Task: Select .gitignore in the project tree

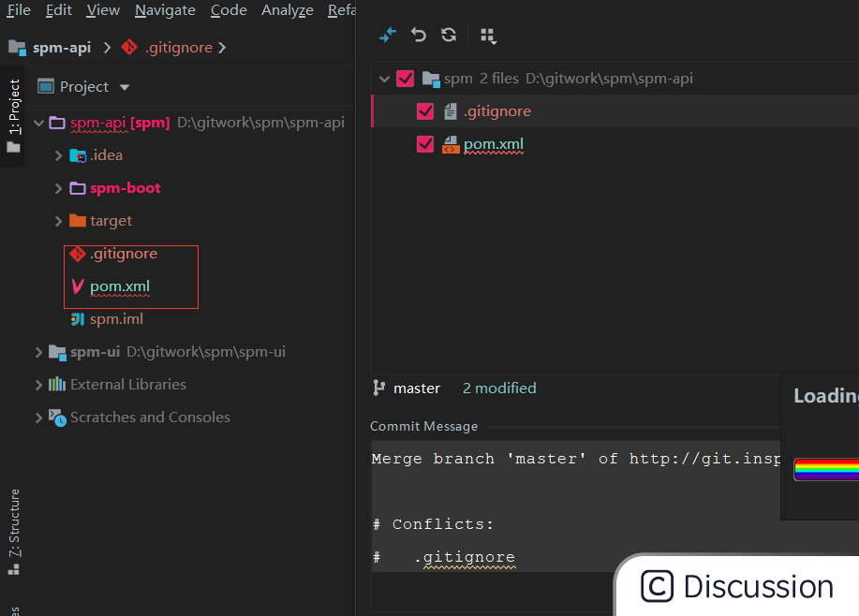Action: click(124, 254)
